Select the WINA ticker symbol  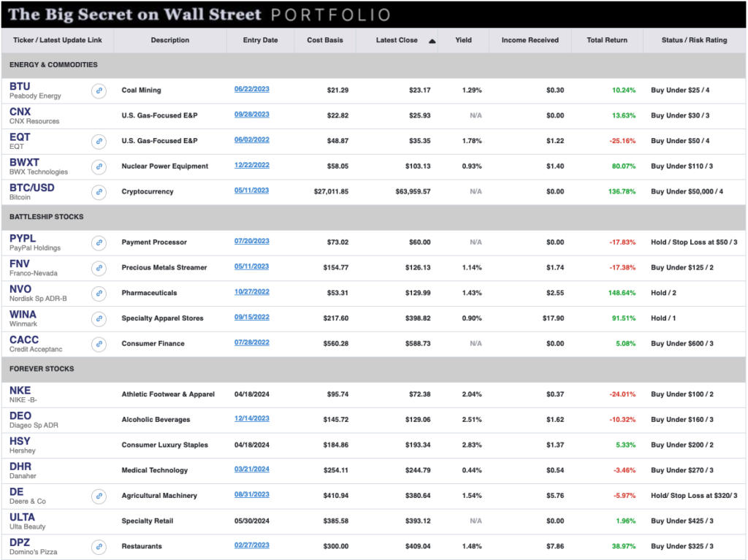23,314
